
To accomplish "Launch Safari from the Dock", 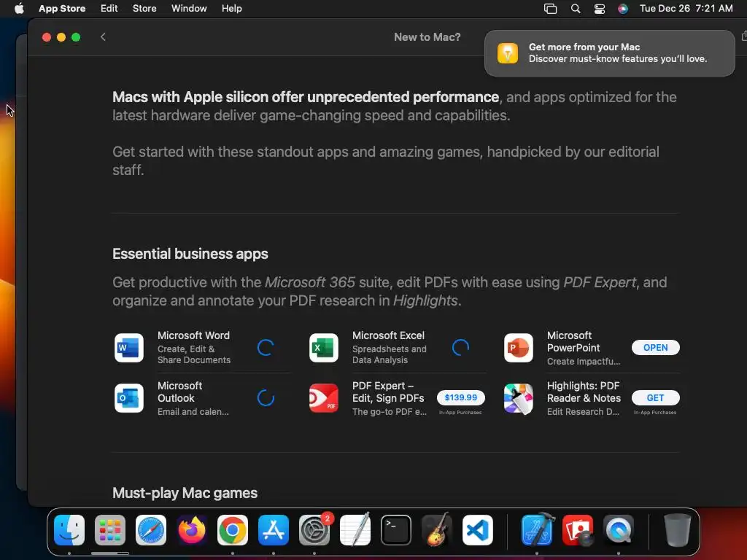I will [151, 530].
